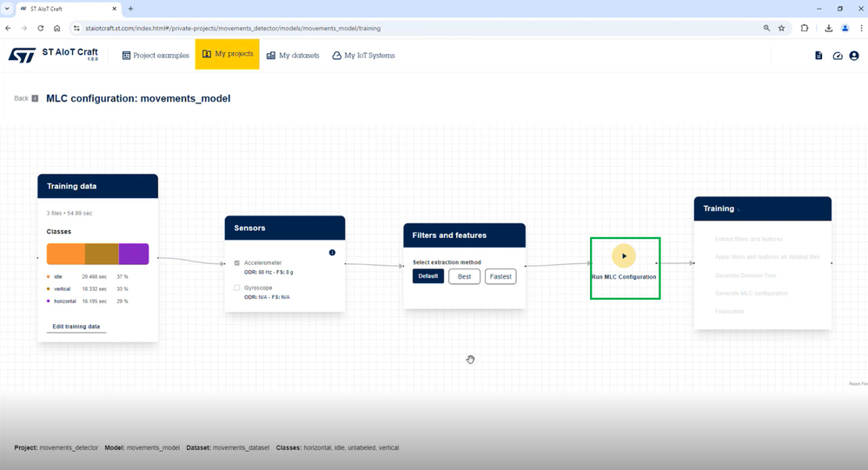Viewport: 868px width, 470px height.
Task: Click the Filters and features header
Action: (x=465, y=235)
